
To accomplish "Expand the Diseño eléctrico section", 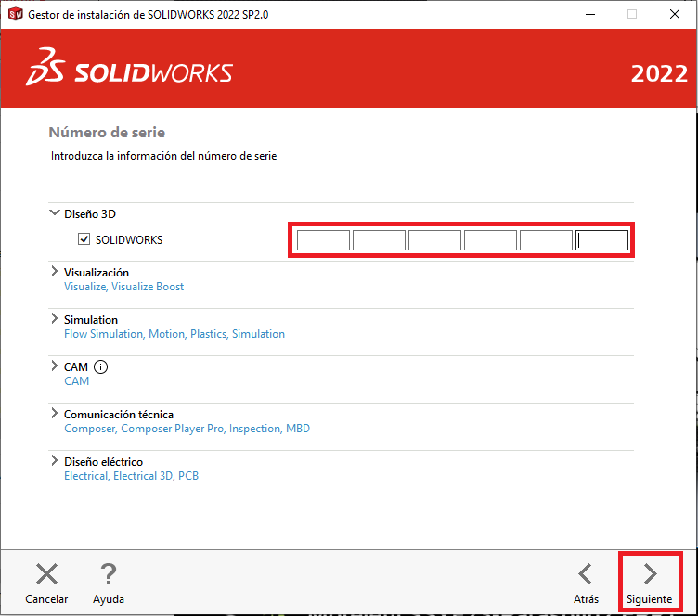I will 55,460.
